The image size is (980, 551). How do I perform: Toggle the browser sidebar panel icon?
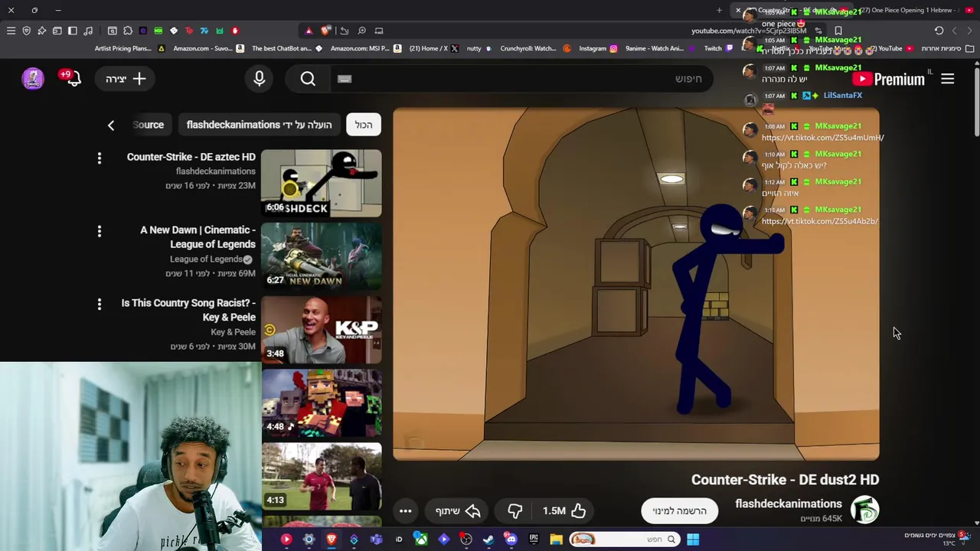[72, 31]
